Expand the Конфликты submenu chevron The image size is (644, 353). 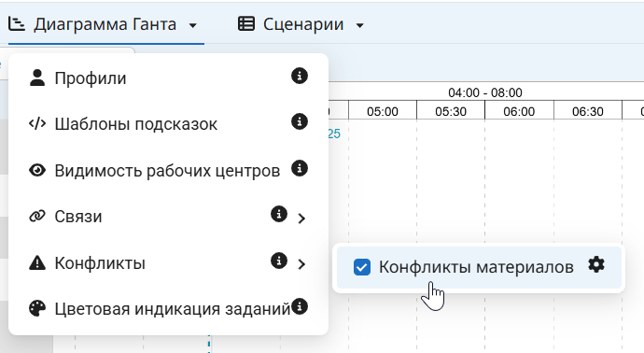pyautogui.click(x=301, y=264)
